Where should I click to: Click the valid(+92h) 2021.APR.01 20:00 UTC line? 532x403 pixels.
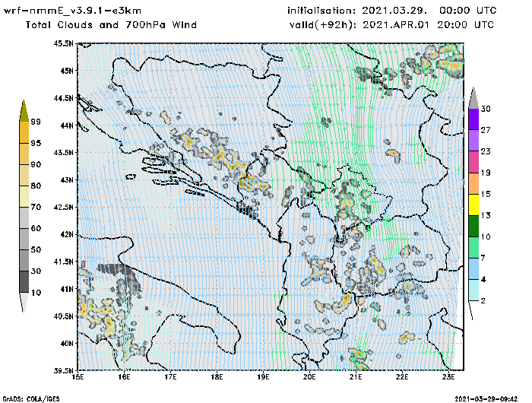(391, 25)
